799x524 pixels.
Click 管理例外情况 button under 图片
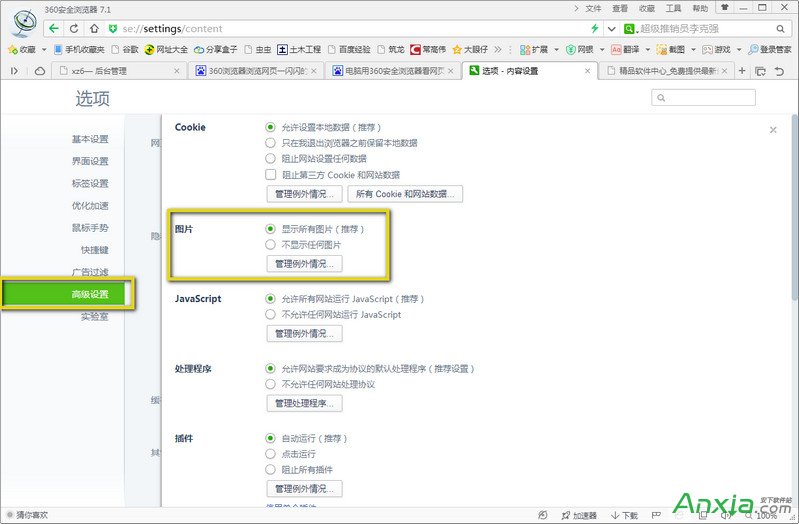point(304,264)
